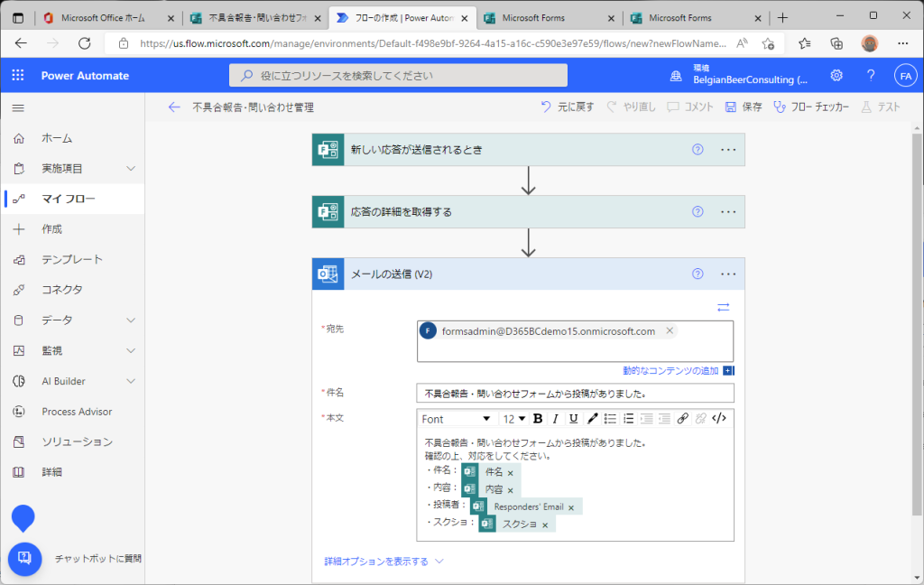This screenshot has width=924, height=585.
Task: Expand 実施項目 in the sidebar
Action: [131, 169]
